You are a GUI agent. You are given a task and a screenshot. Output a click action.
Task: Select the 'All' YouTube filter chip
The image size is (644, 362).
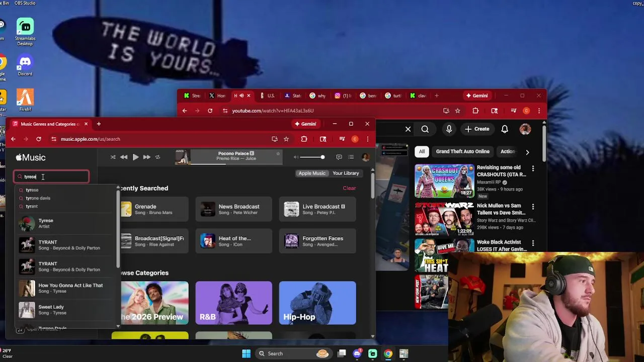(422, 151)
